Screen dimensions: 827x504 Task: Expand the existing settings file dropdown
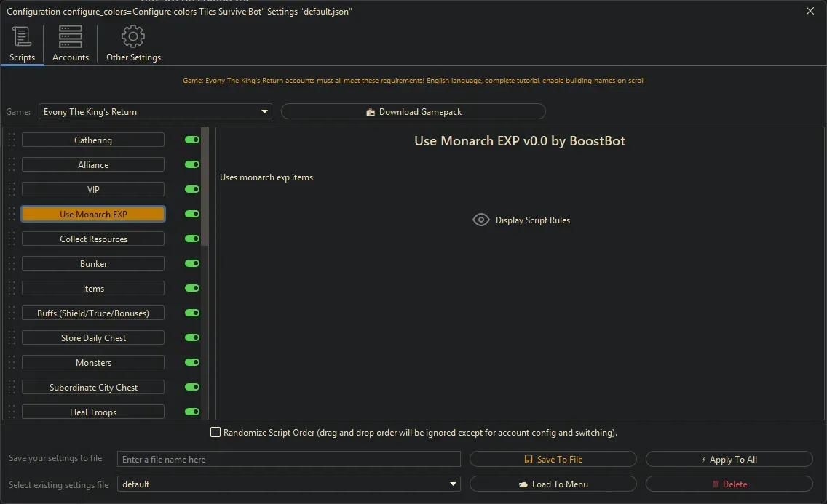click(453, 484)
